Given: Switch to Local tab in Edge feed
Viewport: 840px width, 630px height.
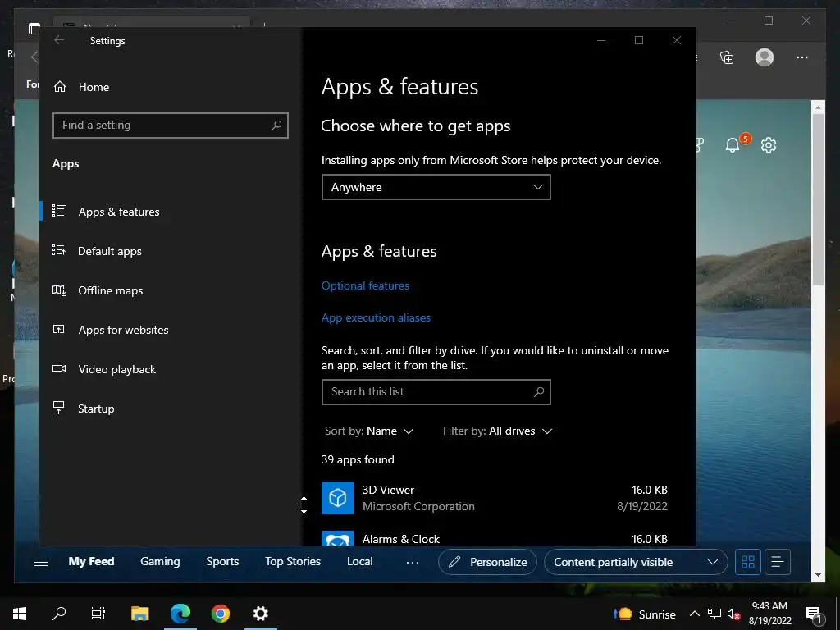Looking at the screenshot, I should (359, 561).
